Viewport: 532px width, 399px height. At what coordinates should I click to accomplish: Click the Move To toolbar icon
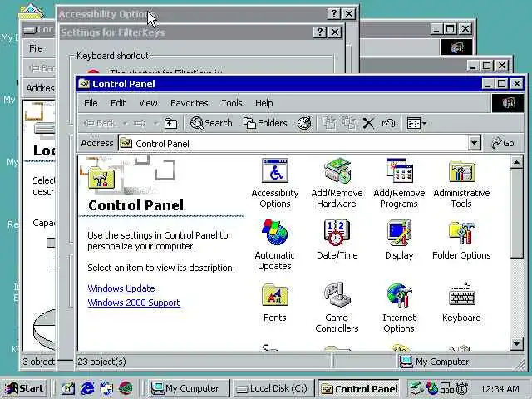(x=328, y=123)
